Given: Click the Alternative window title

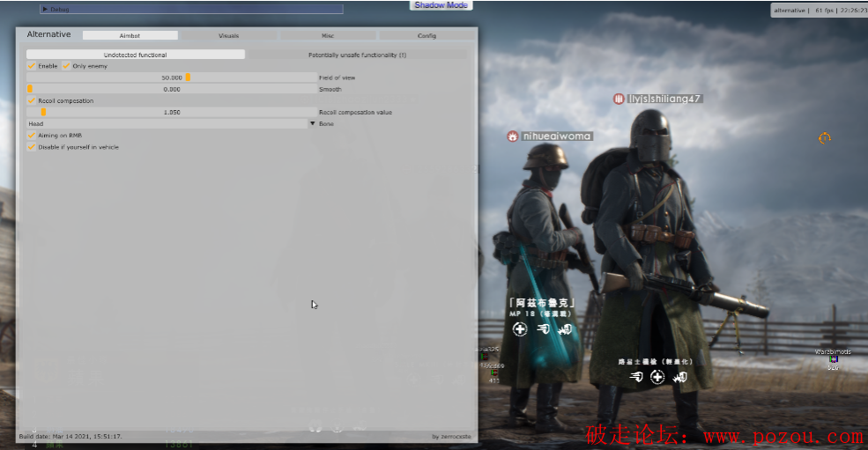Looking at the screenshot, I should coord(48,34).
